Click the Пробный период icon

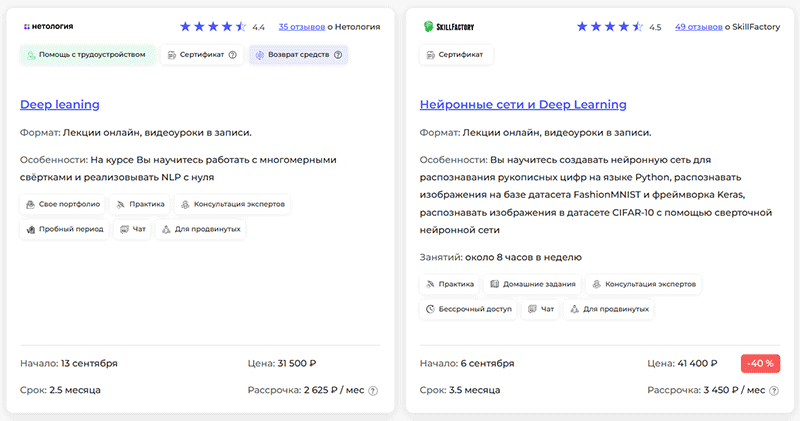coord(31,230)
